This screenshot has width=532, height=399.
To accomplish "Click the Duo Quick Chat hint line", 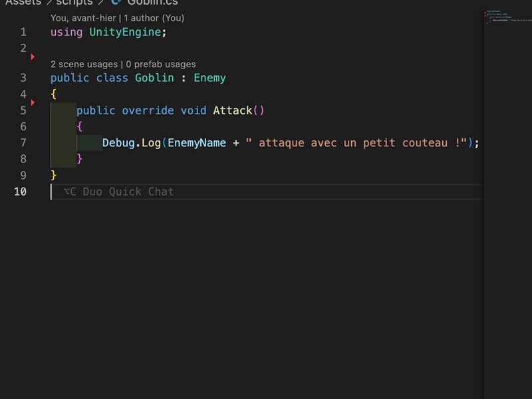I will 118,192.
